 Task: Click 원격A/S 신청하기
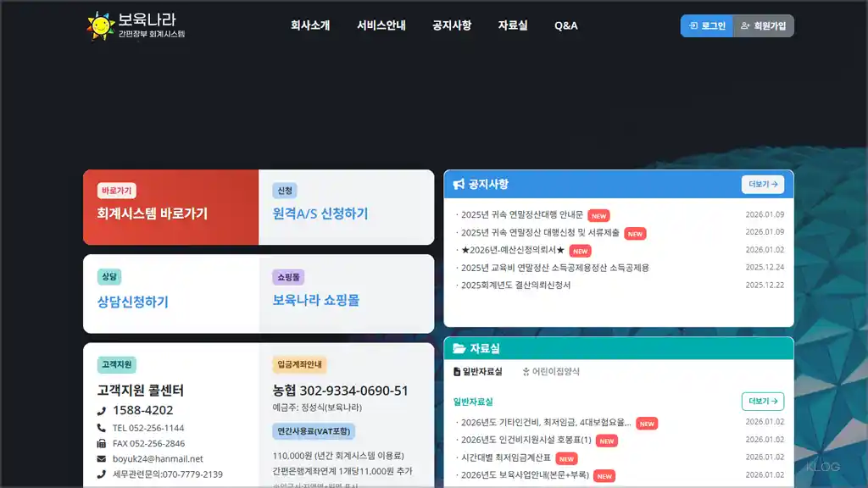point(320,214)
